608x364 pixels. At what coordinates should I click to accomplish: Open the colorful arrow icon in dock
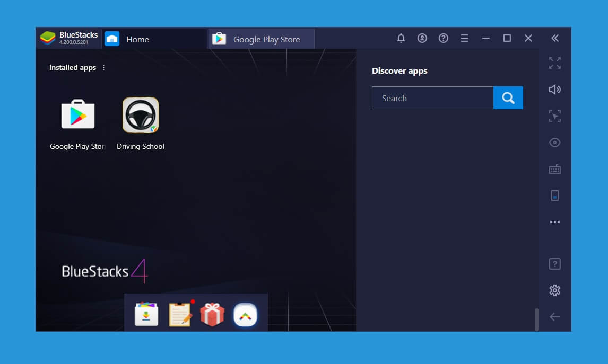coord(245,315)
